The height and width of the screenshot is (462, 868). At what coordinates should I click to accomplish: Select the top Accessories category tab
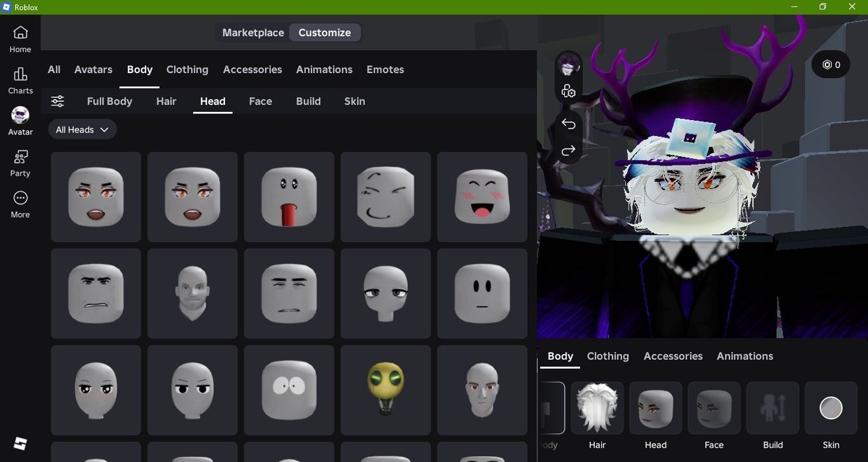252,69
